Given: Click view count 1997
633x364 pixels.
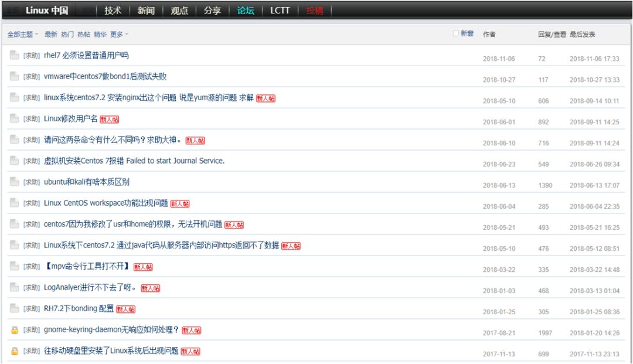Looking at the screenshot, I should click(x=545, y=333).
